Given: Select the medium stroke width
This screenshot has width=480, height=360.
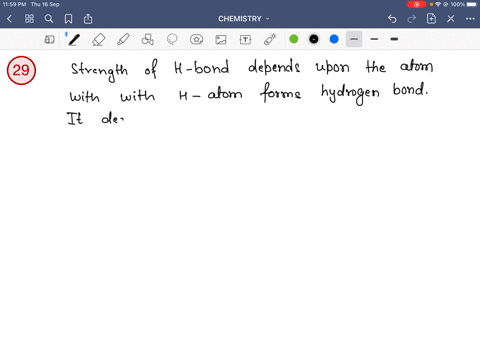Looking at the screenshot, I should tap(374, 39).
